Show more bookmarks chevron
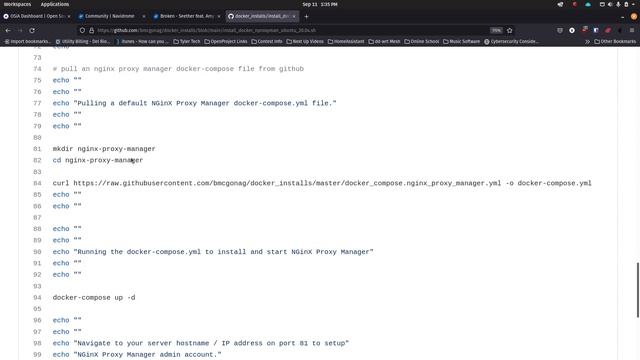 587,41
